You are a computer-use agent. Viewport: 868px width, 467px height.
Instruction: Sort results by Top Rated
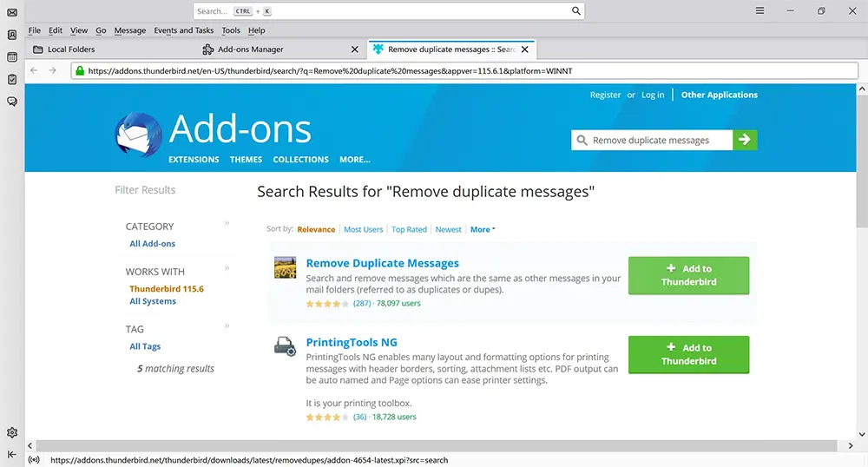coord(409,229)
